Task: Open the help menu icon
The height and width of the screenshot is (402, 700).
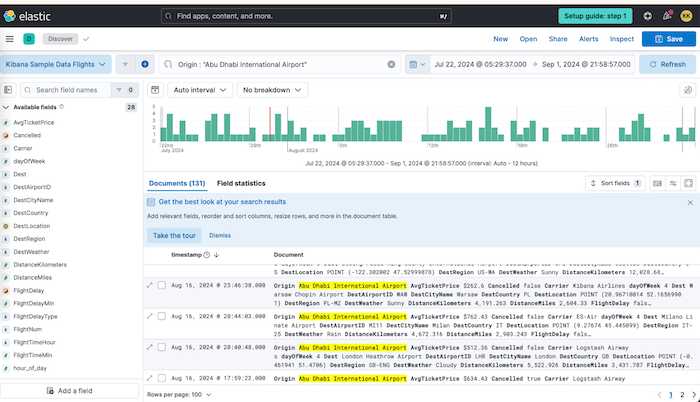Action: point(647,16)
